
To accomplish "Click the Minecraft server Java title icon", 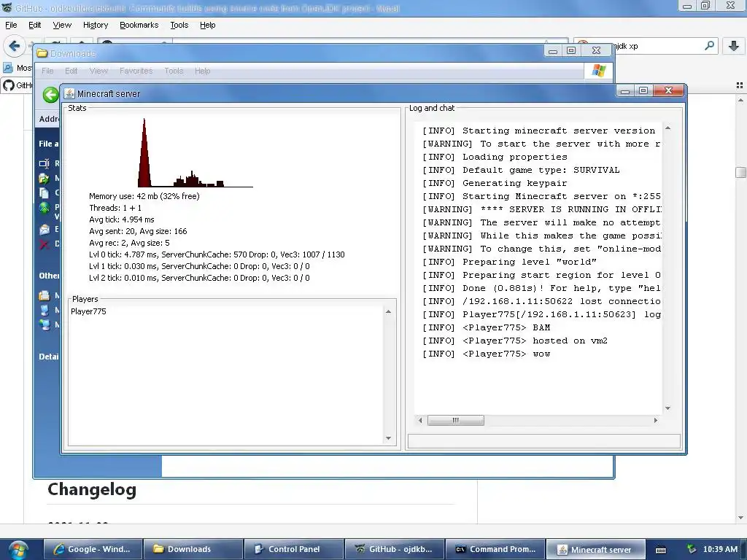I will [x=69, y=94].
